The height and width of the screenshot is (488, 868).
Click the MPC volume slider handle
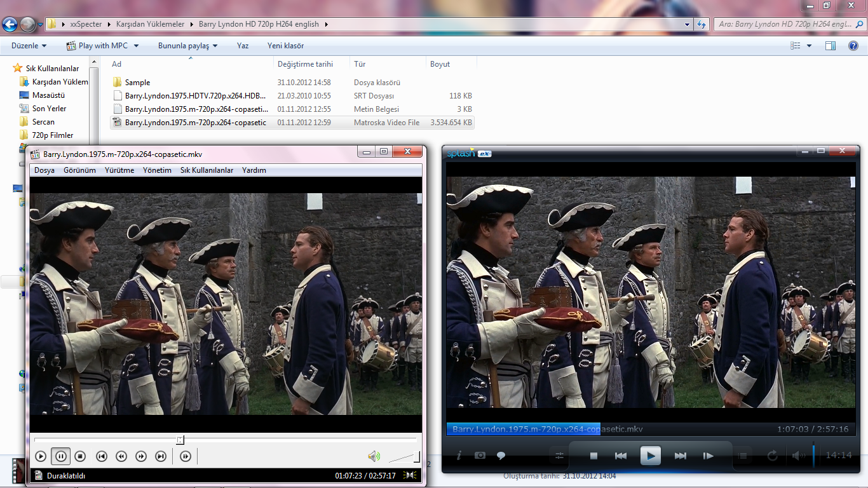pyautogui.click(x=417, y=456)
